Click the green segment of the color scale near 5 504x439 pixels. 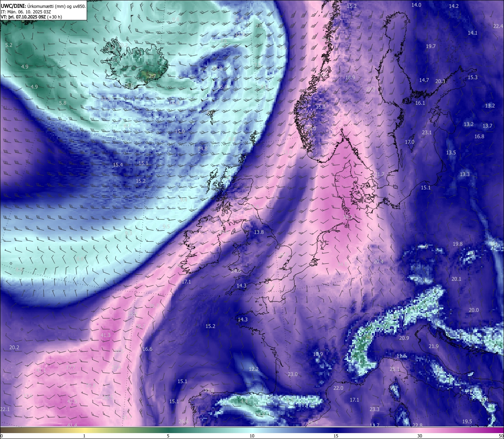coord(168,430)
